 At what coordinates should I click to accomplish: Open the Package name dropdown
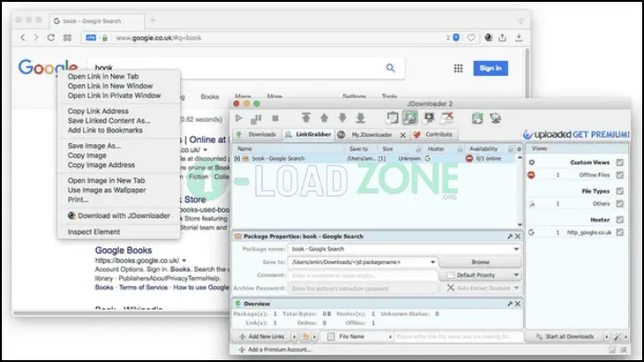click(517, 249)
